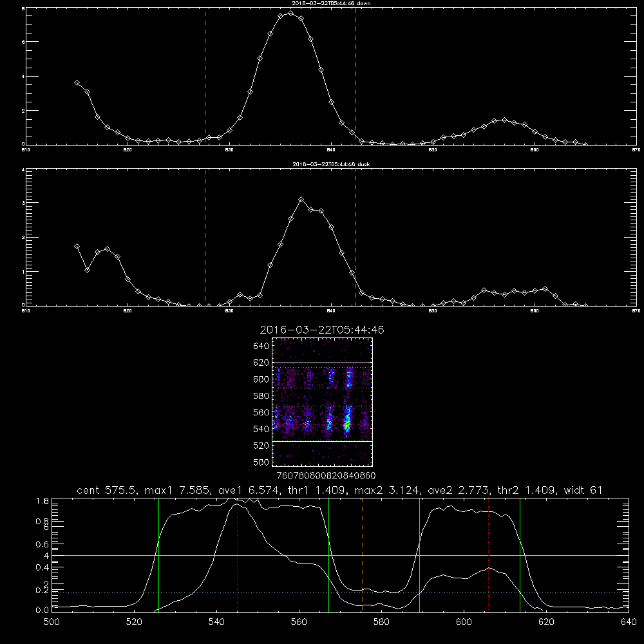
Task: Click upper white solid line in heatmap near 620
Action: [322, 363]
